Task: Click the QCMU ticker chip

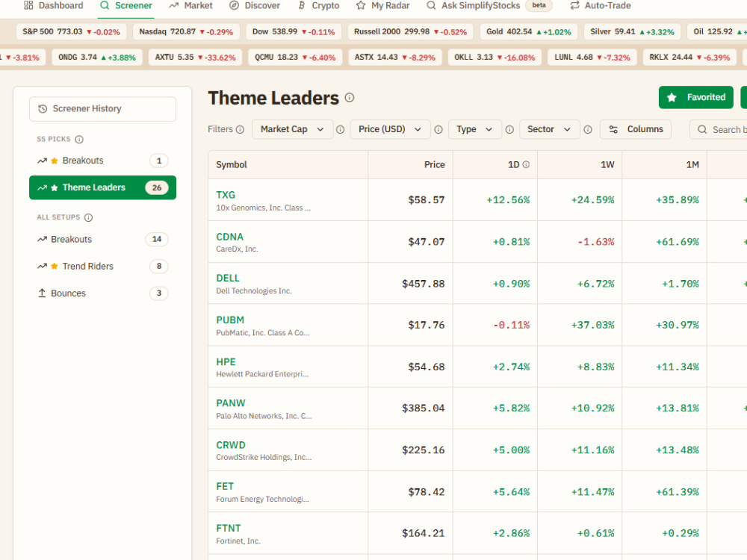Action: (295, 57)
